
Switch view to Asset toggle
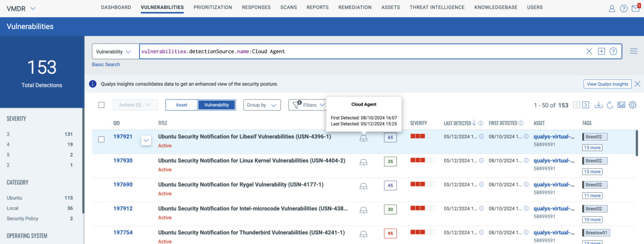[x=181, y=105]
